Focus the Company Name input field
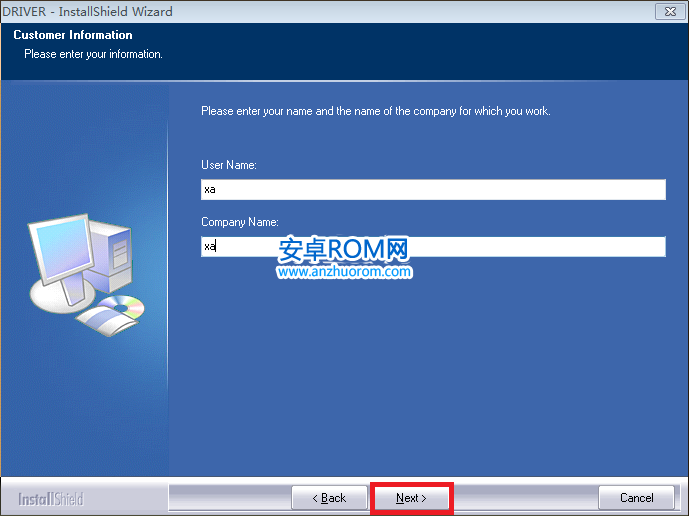This screenshot has width=689, height=516. point(433,247)
